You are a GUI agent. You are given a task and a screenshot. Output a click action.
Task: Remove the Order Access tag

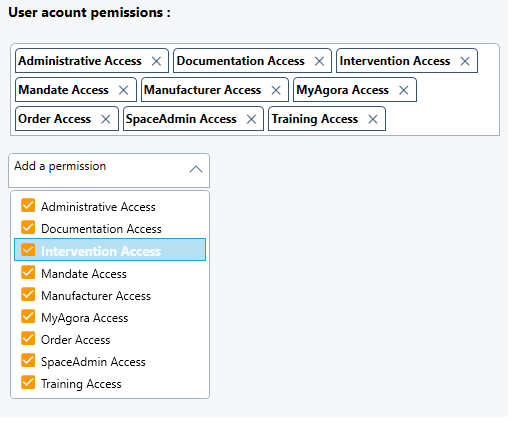coord(106,119)
